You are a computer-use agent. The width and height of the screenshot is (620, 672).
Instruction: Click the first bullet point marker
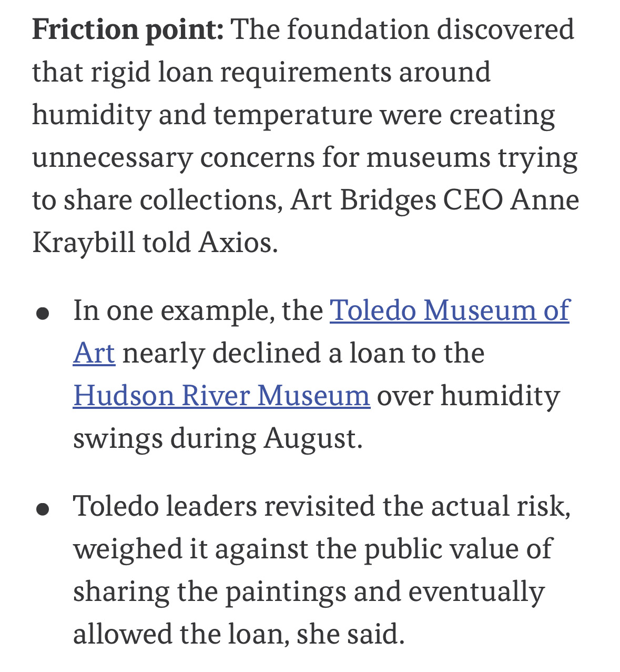pos(43,314)
